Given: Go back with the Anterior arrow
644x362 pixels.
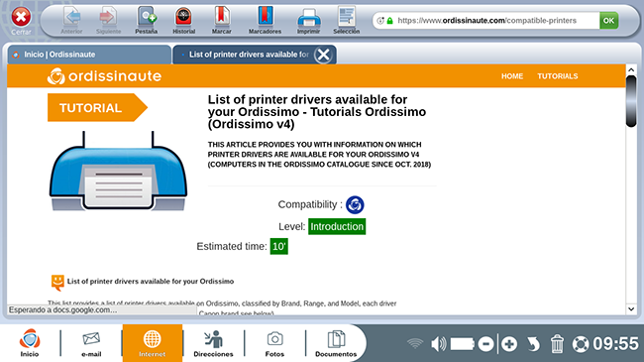Looking at the screenshot, I should pyautogui.click(x=72, y=20).
